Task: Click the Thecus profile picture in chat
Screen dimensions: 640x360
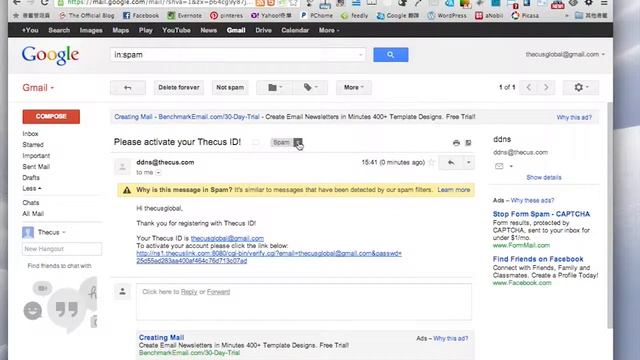Action: click(x=28, y=232)
